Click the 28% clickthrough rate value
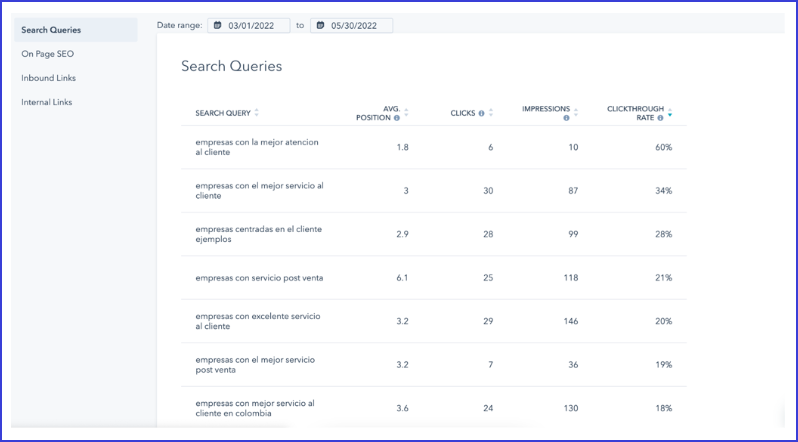This screenshot has width=798, height=442. 664,234
